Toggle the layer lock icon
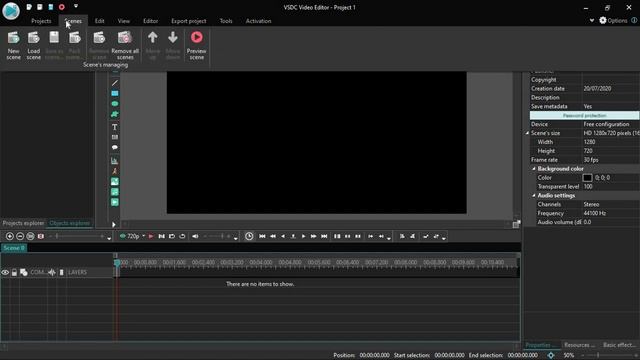The width and height of the screenshot is (640, 360). click(14, 272)
